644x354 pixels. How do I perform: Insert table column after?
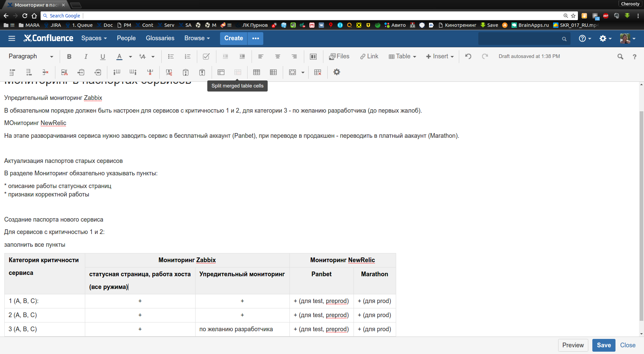(x=133, y=72)
